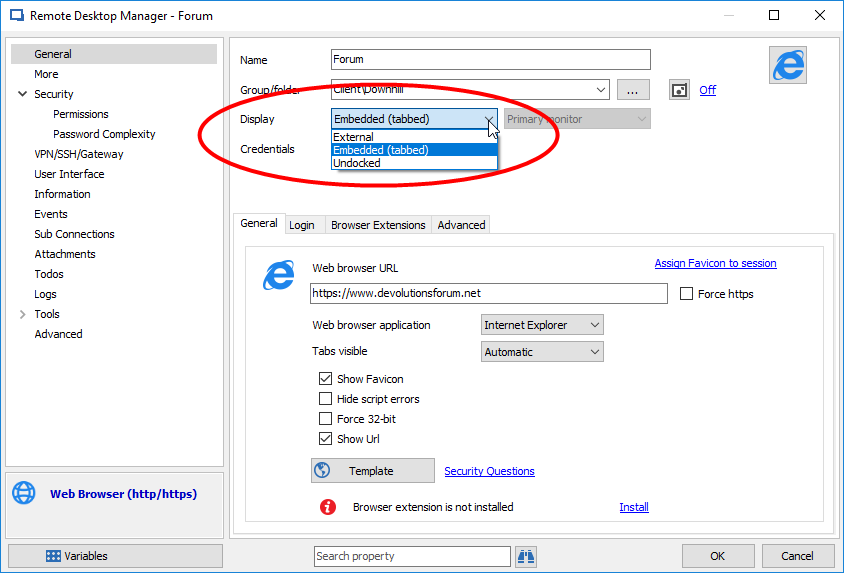Click the red information warning icon
This screenshot has height=573, width=844.
(328, 507)
